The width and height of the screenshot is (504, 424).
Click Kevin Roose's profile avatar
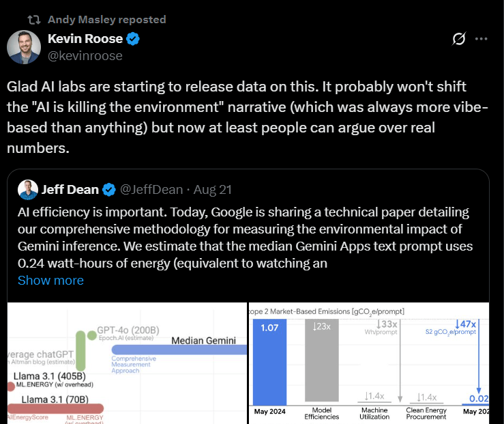[x=23, y=47]
